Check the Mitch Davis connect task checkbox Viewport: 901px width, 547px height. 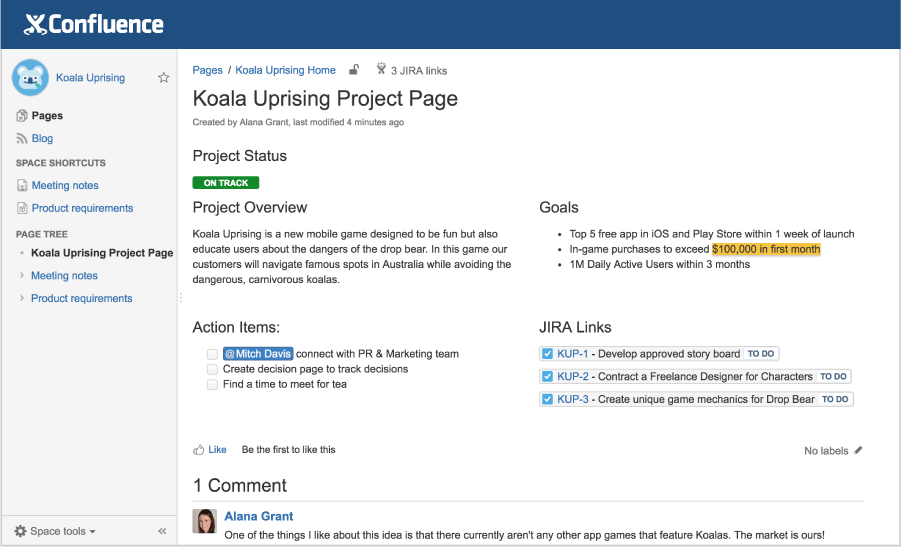(213, 354)
